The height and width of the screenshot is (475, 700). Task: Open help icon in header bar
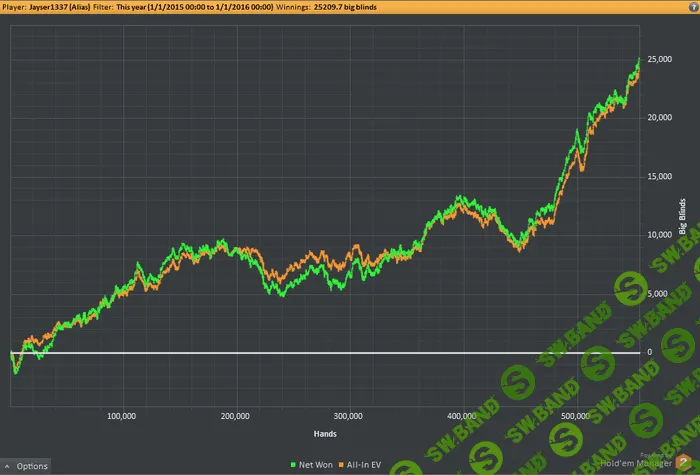click(693, 6)
